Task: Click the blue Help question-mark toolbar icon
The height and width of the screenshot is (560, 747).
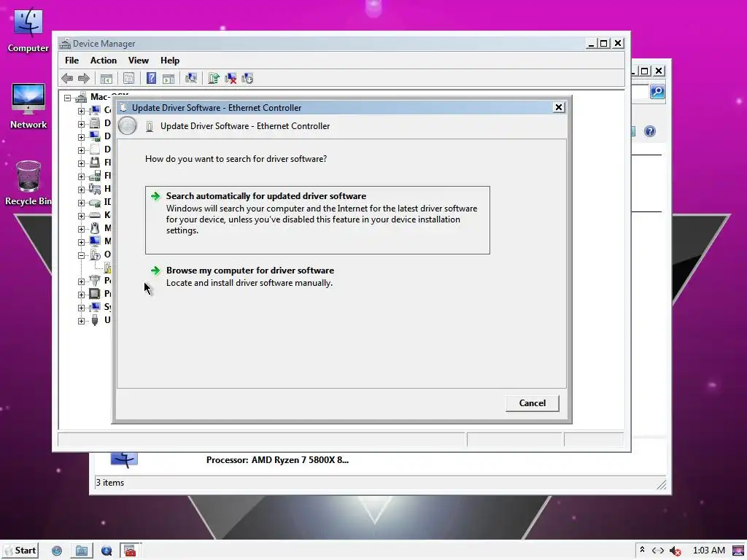Action: coord(151,79)
